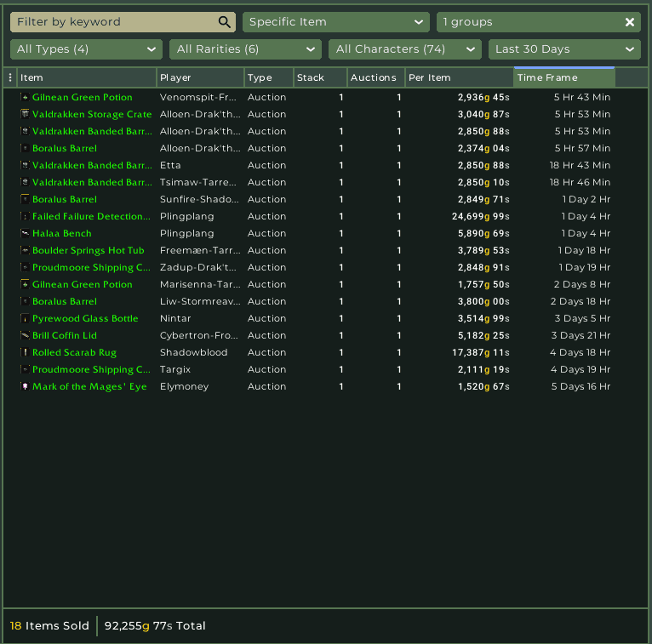
Task: Click the search magnifier icon
Action: tap(225, 22)
